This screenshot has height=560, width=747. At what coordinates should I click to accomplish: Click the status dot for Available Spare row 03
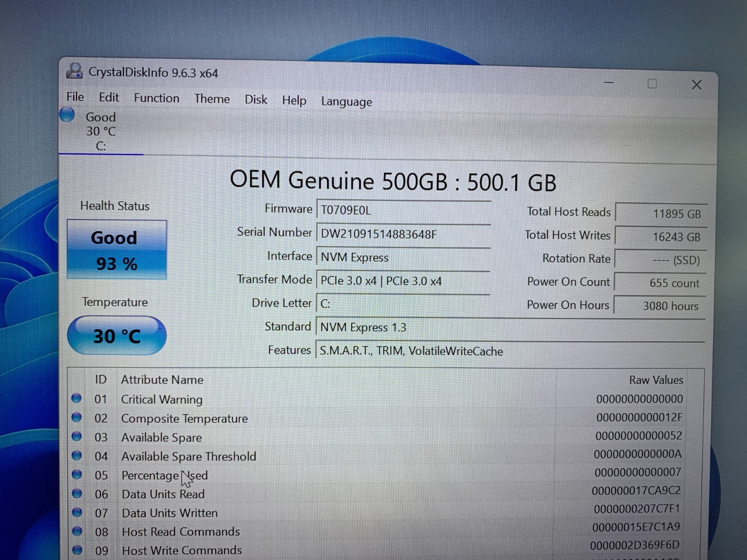click(x=77, y=436)
